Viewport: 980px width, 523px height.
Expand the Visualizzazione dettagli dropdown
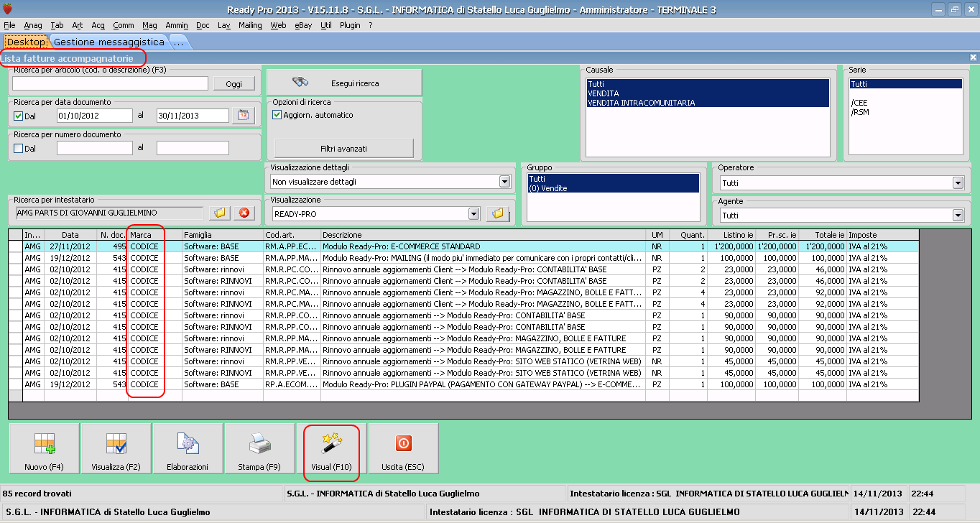tap(504, 182)
